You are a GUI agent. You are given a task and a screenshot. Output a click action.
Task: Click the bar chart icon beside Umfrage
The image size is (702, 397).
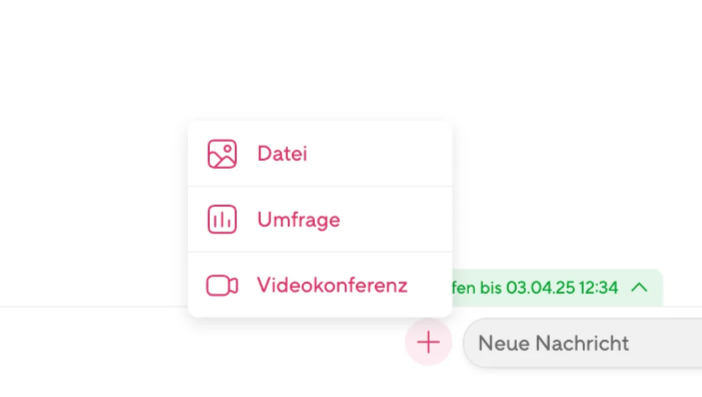click(x=222, y=219)
